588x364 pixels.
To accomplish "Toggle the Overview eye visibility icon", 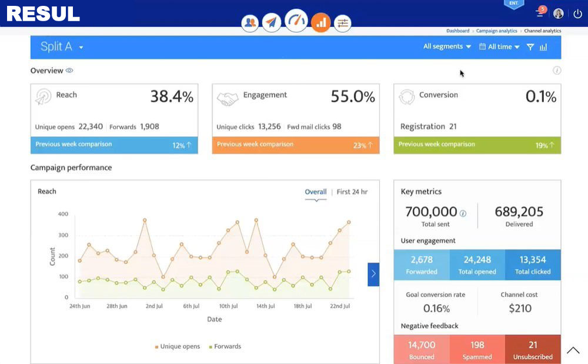I will coord(69,71).
